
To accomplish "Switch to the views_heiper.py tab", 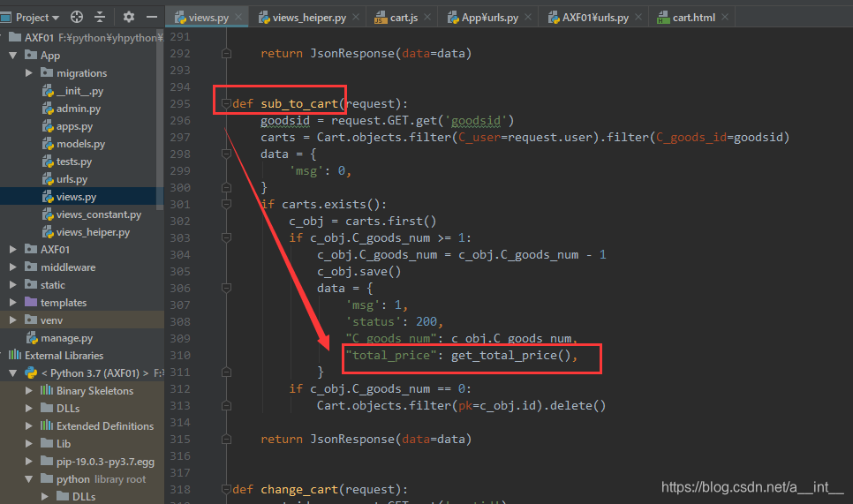I will pos(309,18).
